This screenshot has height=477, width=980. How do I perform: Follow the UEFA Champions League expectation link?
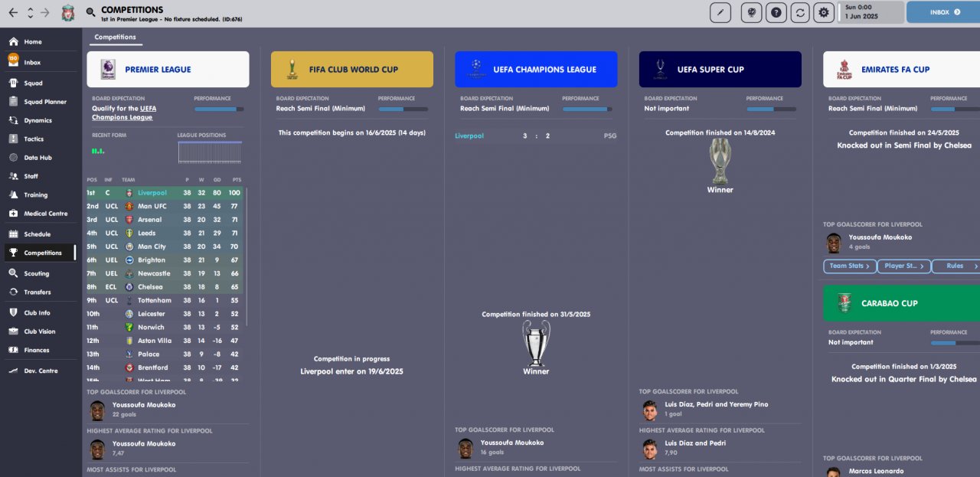click(124, 113)
